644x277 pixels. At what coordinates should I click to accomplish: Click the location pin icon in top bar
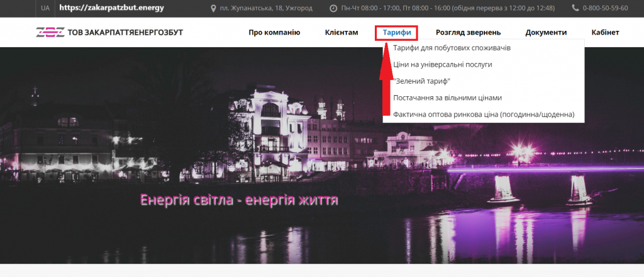[x=213, y=8]
